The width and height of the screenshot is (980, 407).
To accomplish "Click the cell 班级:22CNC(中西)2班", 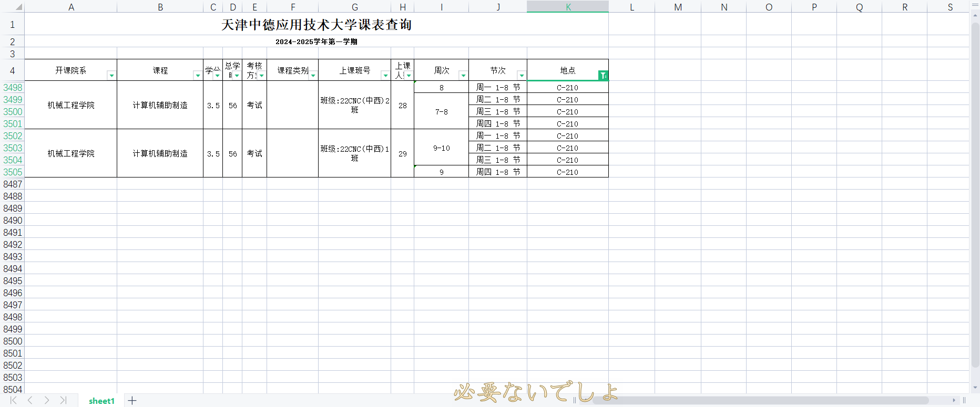I will [x=355, y=105].
